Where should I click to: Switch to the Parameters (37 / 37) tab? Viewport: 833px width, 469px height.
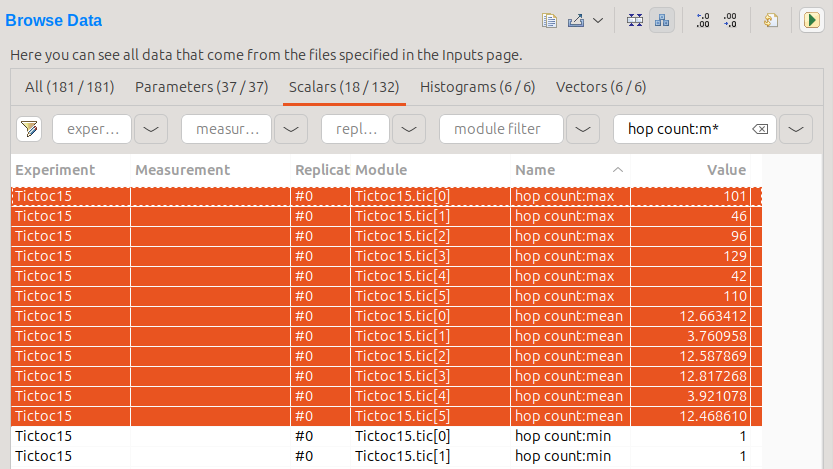[201, 87]
